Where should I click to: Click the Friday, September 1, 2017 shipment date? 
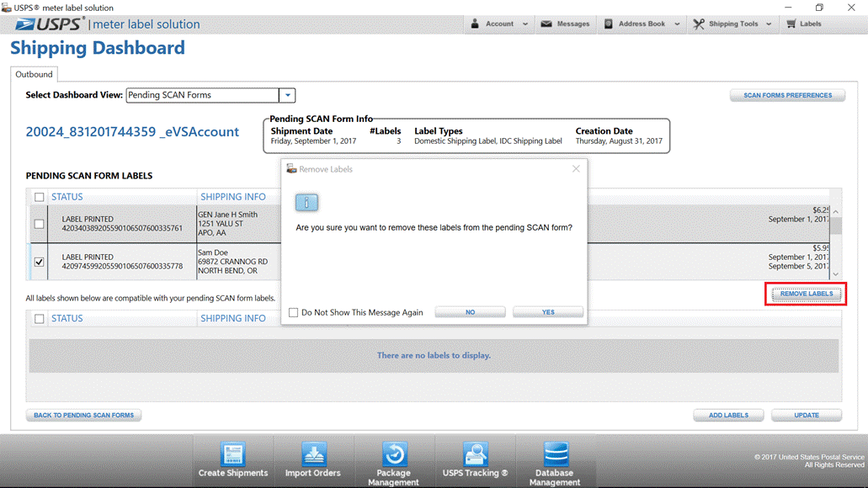click(313, 141)
